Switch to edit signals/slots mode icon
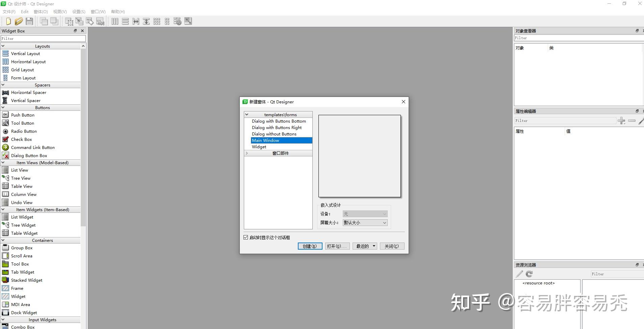 point(79,21)
